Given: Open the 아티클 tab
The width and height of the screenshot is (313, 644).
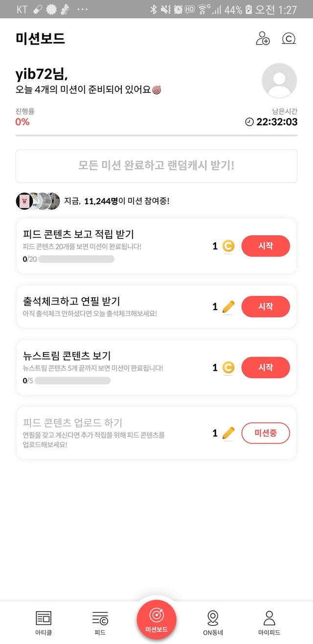Looking at the screenshot, I should [x=44, y=622].
